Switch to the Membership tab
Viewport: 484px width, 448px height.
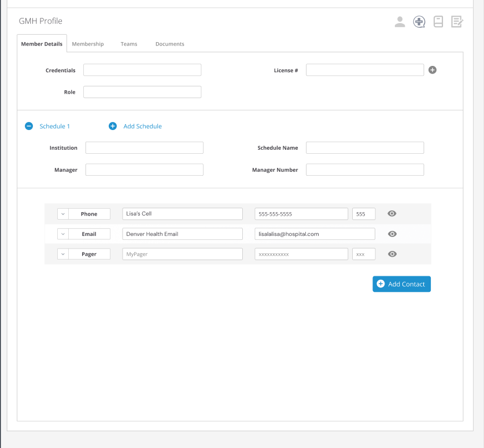[88, 44]
